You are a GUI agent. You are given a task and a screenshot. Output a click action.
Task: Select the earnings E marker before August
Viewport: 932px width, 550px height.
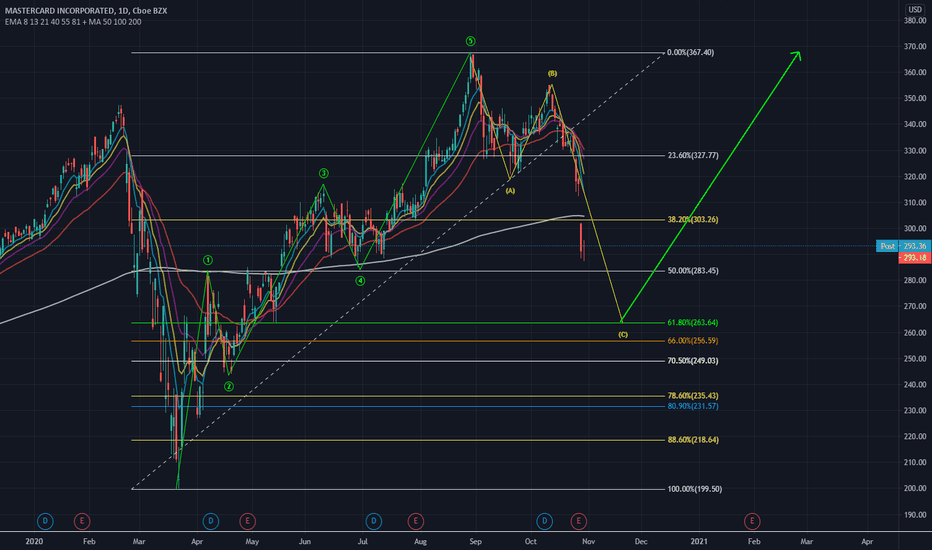coord(415,521)
